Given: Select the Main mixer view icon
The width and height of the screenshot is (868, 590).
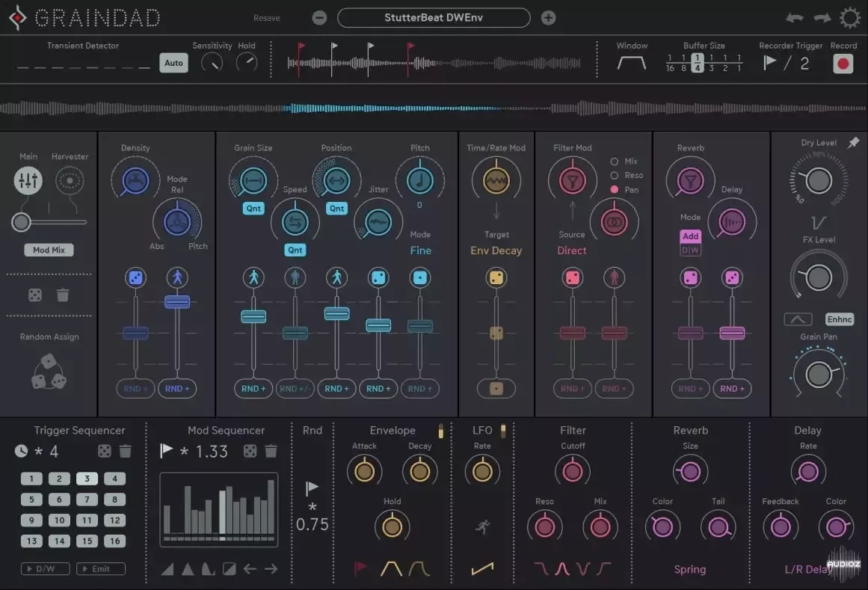Looking at the screenshot, I should (x=28, y=180).
